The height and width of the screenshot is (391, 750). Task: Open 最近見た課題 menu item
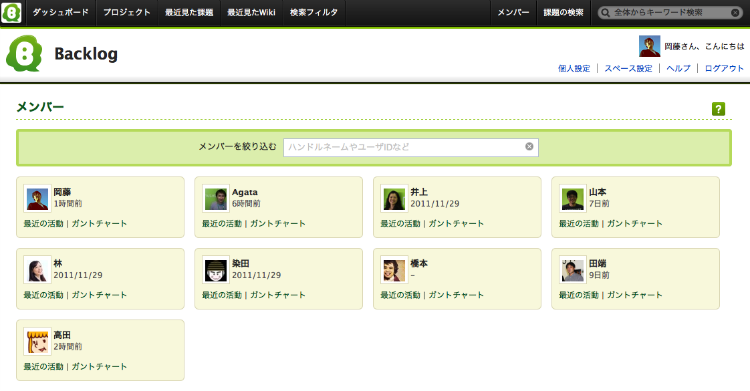[x=189, y=12]
